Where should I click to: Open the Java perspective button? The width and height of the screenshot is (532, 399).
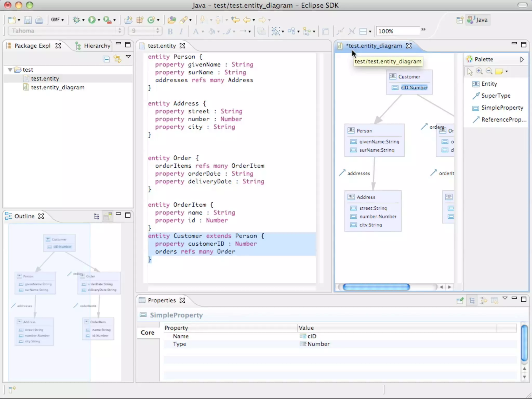478,20
